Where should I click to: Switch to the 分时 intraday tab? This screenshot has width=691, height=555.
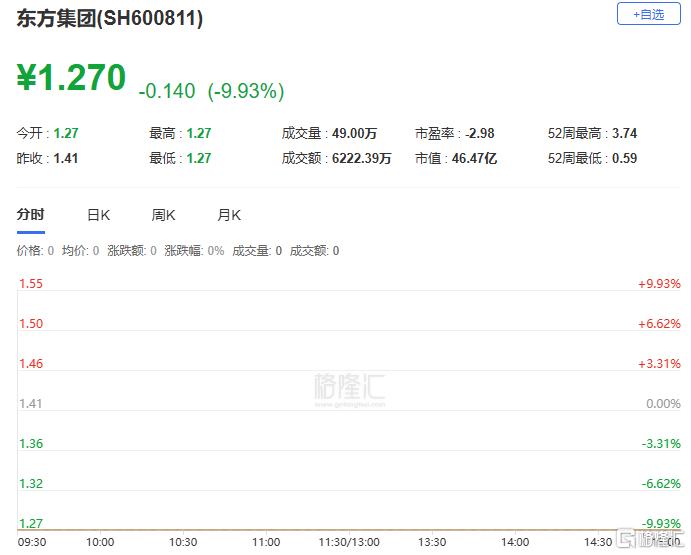tap(31, 215)
